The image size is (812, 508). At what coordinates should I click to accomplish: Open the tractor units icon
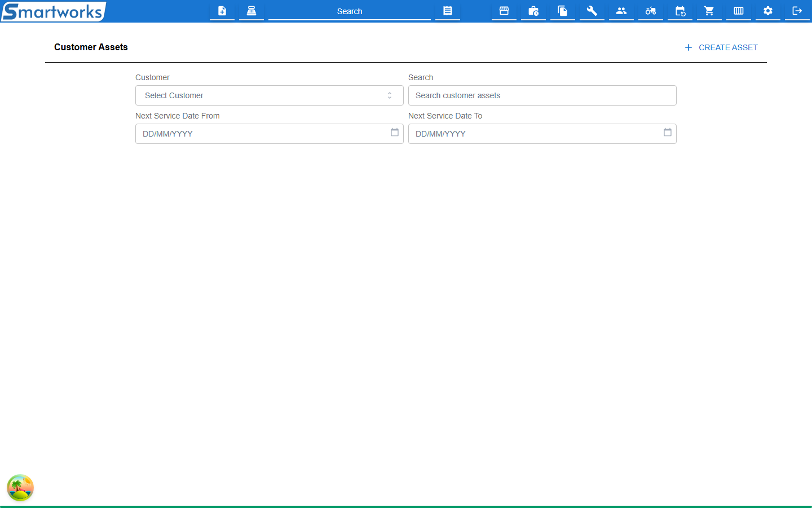tap(651, 11)
